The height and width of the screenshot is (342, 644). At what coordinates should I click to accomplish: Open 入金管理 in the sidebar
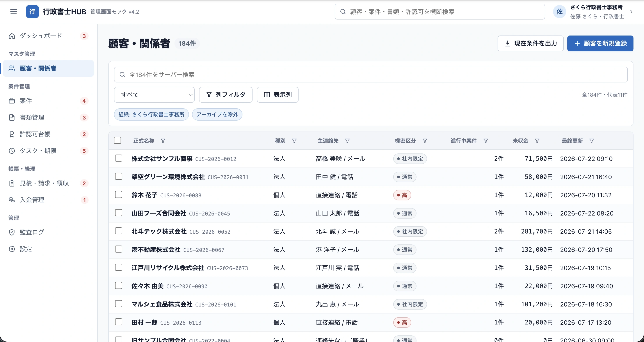[48, 200]
